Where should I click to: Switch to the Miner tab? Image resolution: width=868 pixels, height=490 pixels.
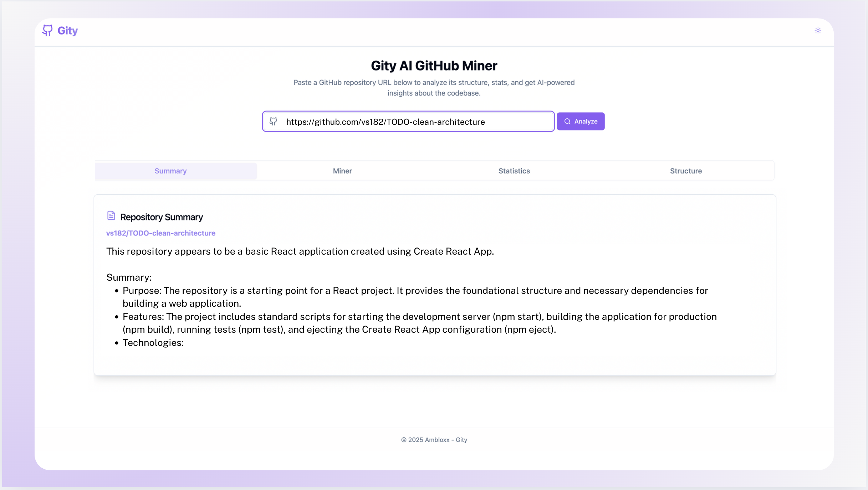pyautogui.click(x=342, y=171)
